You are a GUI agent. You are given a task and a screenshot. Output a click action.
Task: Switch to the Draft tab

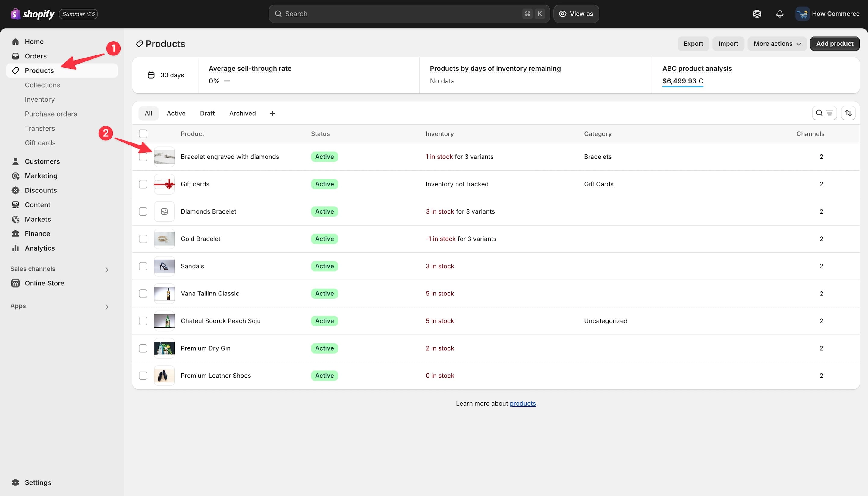[x=207, y=114]
